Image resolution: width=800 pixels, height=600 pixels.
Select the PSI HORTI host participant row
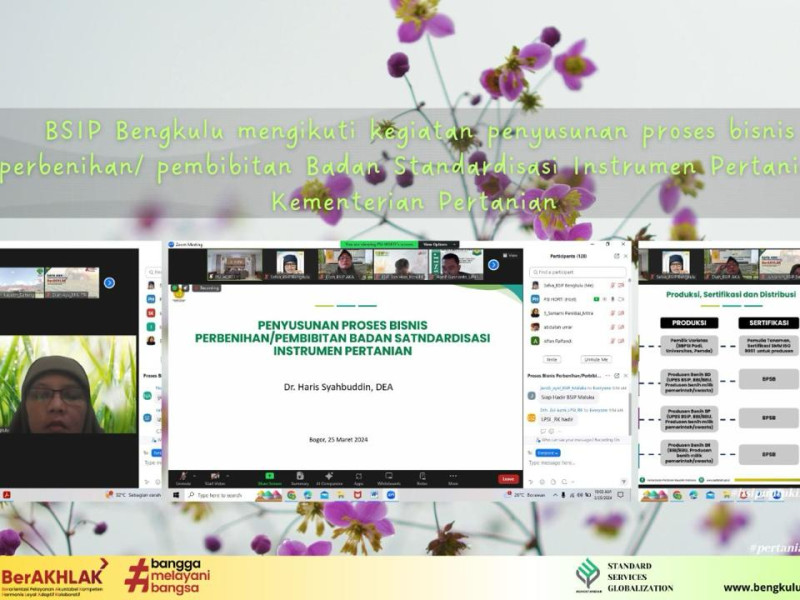(x=578, y=299)
